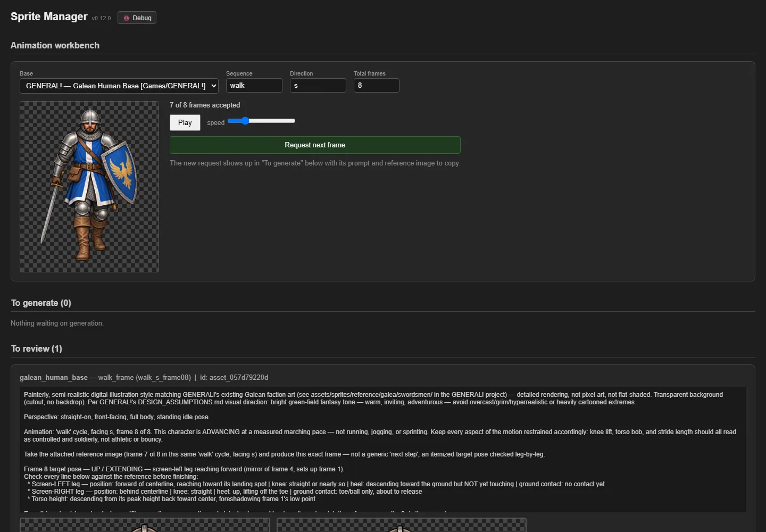
Task: Click the "Nothing waiting on generation." text
Action: click(x=57, y=323)
